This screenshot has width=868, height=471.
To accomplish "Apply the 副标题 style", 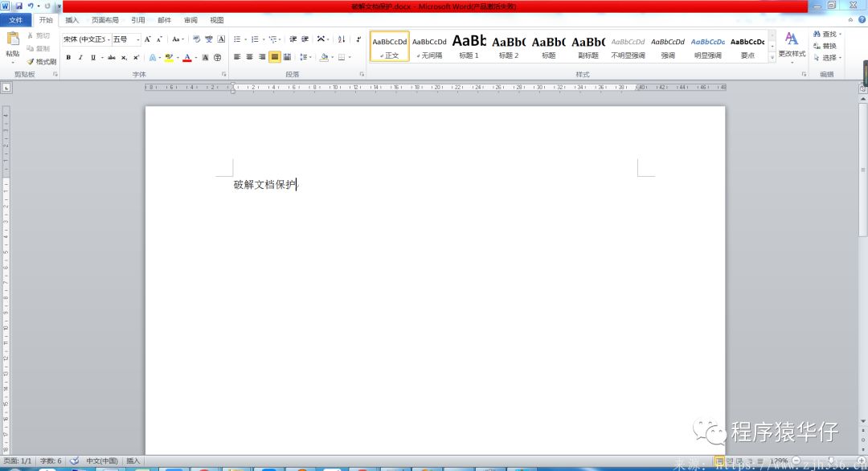I will click(x=588, y=47).
